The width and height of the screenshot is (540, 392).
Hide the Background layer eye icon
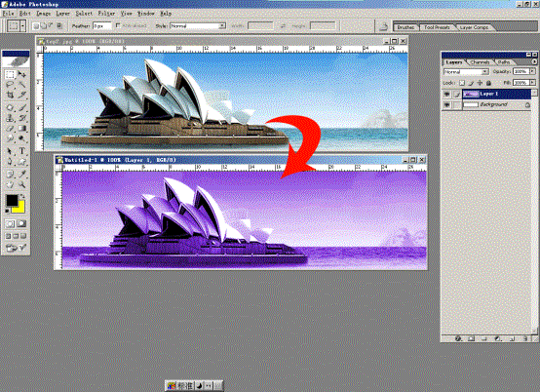[447, 104]
